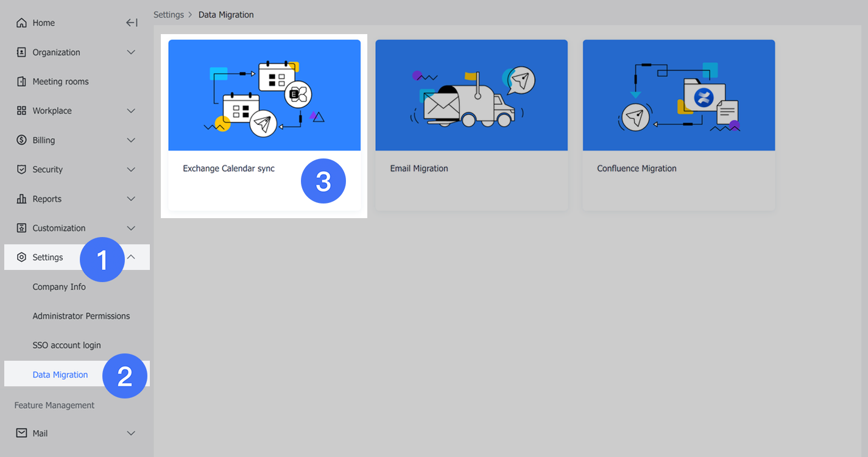Click Exchange Calendar sync illustration

click(x=264, y=95)
